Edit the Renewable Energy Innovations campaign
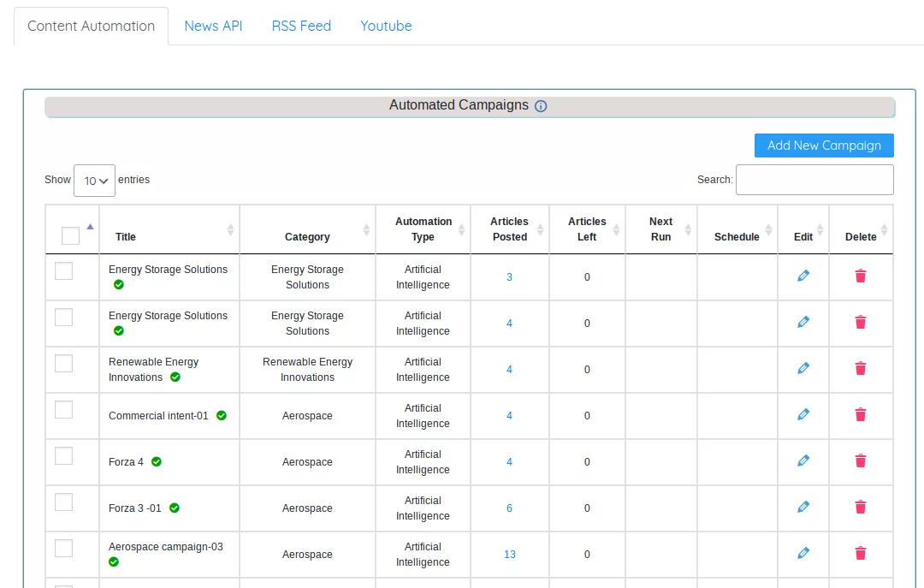 pos(803,368)
